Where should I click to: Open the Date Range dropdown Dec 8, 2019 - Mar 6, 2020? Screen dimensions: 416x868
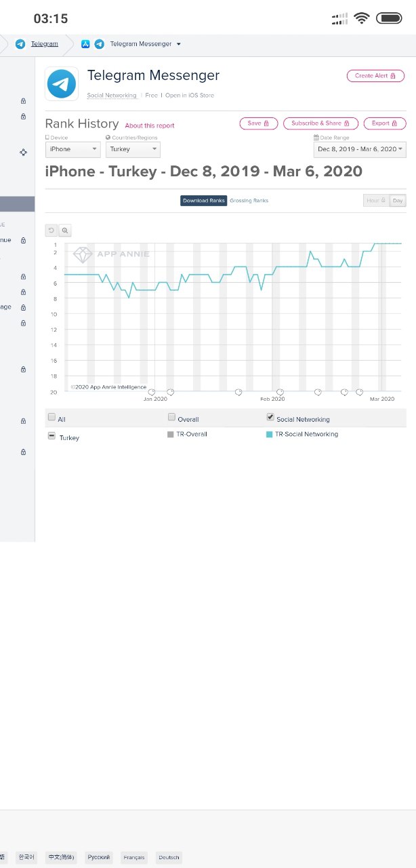click(360, 149)
